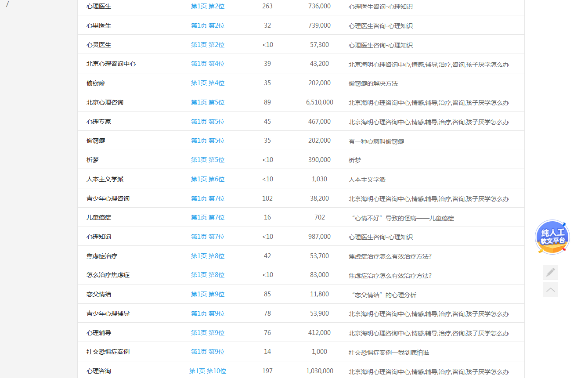Click the ranking link for 北京心理咨询中心
588x378 pixels.
coord(207,64)
